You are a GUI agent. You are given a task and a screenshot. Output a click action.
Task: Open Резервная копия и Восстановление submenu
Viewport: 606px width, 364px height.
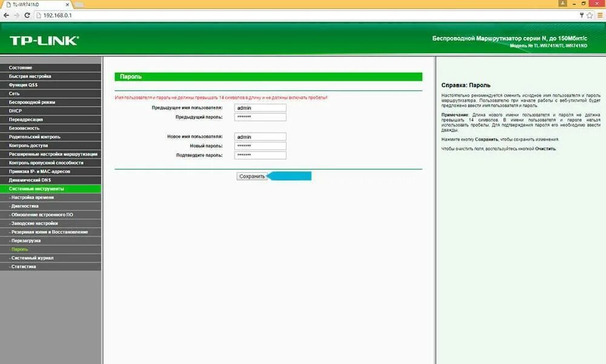click(x=51, y=232)
